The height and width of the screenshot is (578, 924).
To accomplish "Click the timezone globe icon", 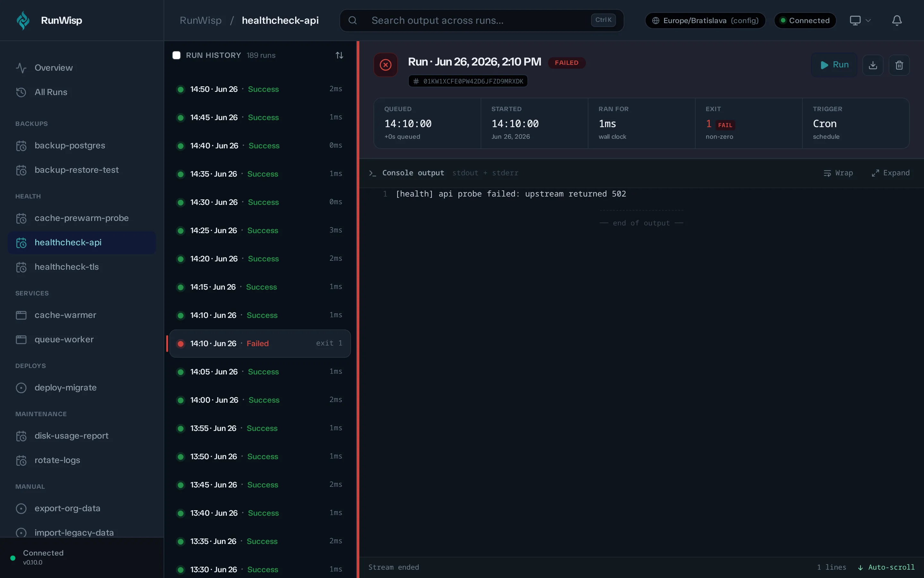I will click(x=655, y=21).
